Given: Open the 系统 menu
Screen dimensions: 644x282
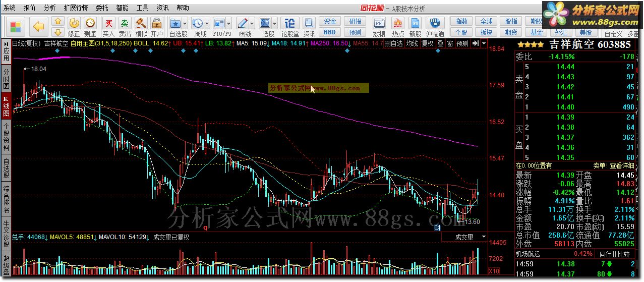Looking at the screenshot, I should click(x=10, y=8).
